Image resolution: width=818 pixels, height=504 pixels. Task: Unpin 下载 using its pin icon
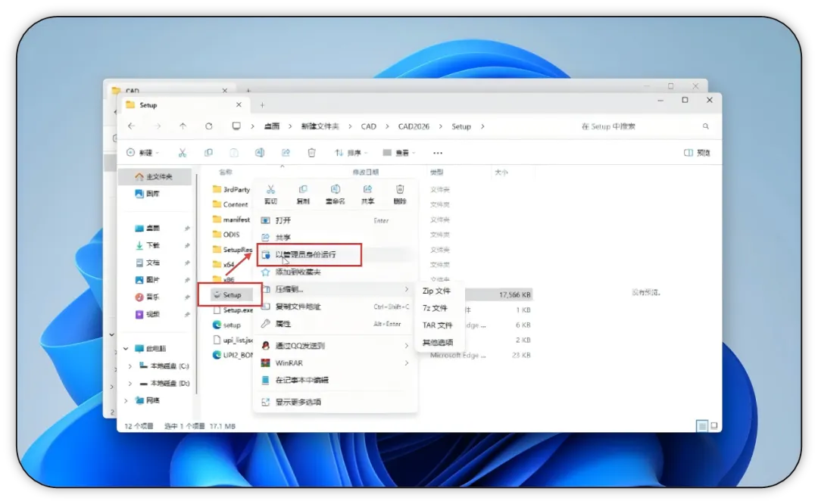pyautogui.click(x=187, y=245)
